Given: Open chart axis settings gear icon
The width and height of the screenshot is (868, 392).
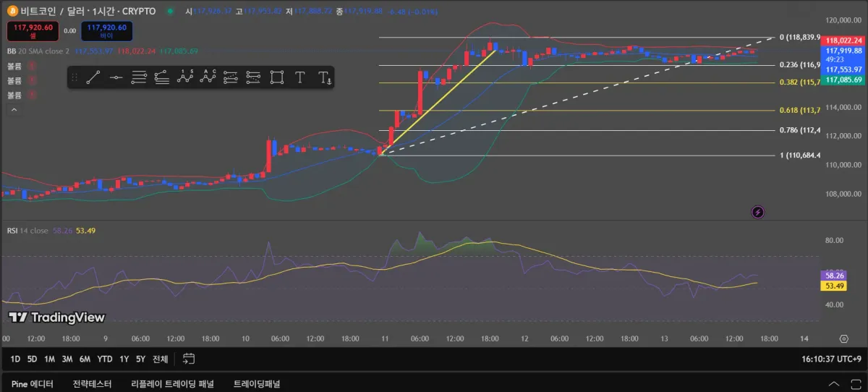Looking at the screenshot, I should pyautogui.click(x=843, y=338).
